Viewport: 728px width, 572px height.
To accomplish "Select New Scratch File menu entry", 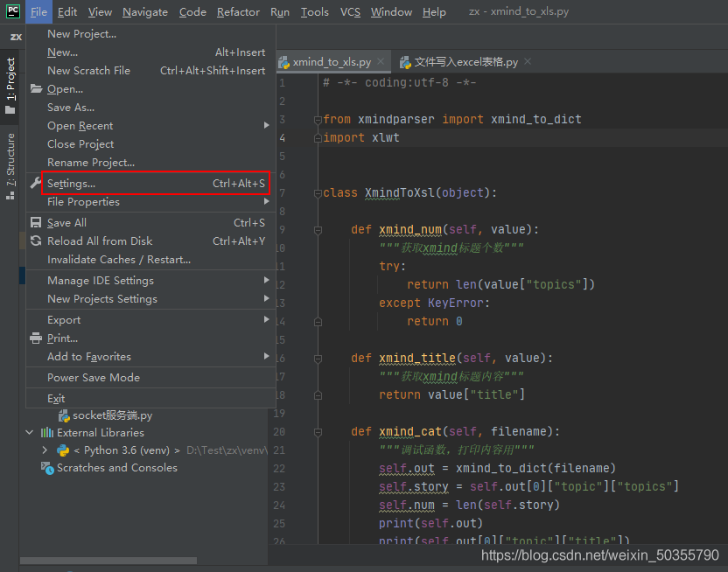I will 88,71.
